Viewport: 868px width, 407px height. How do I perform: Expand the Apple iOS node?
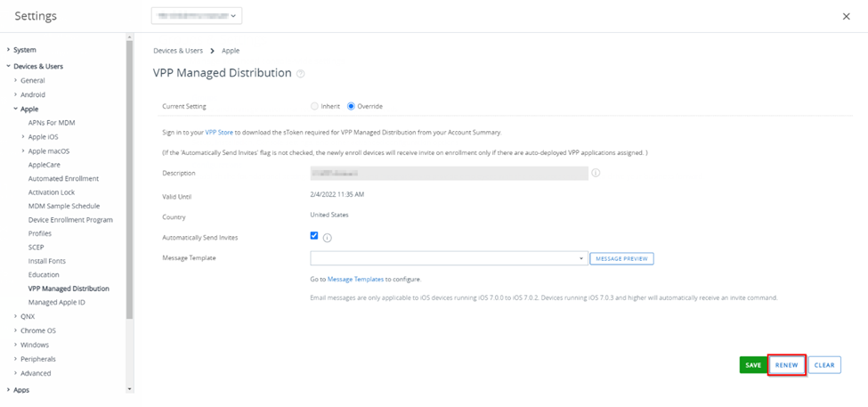(x=22, y=137)
